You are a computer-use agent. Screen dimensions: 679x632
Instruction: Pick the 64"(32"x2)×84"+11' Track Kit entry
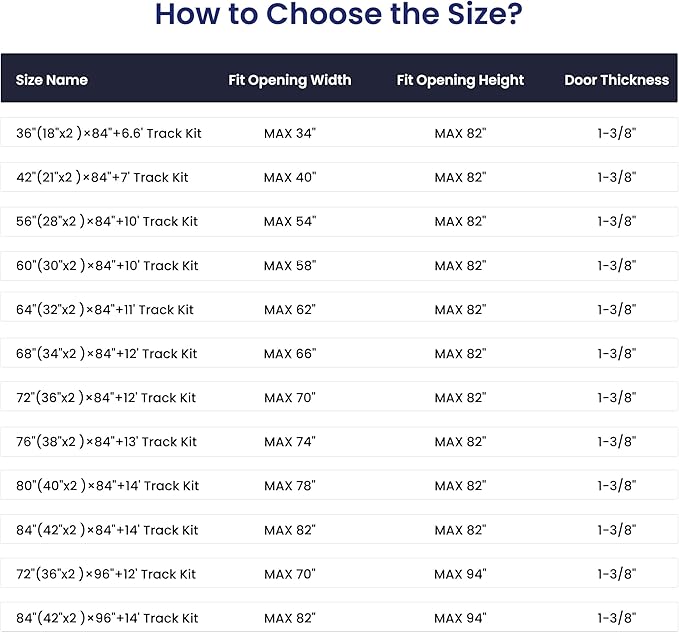coord(340,309)
